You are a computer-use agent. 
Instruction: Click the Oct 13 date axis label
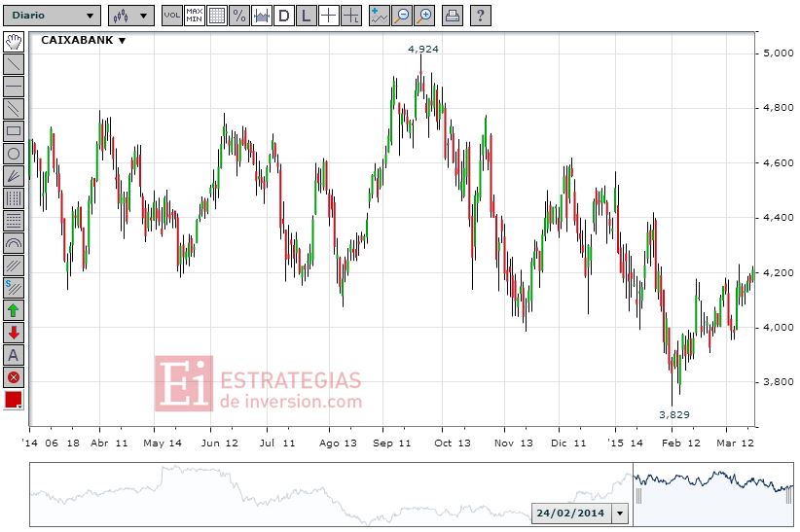(452, 443)
